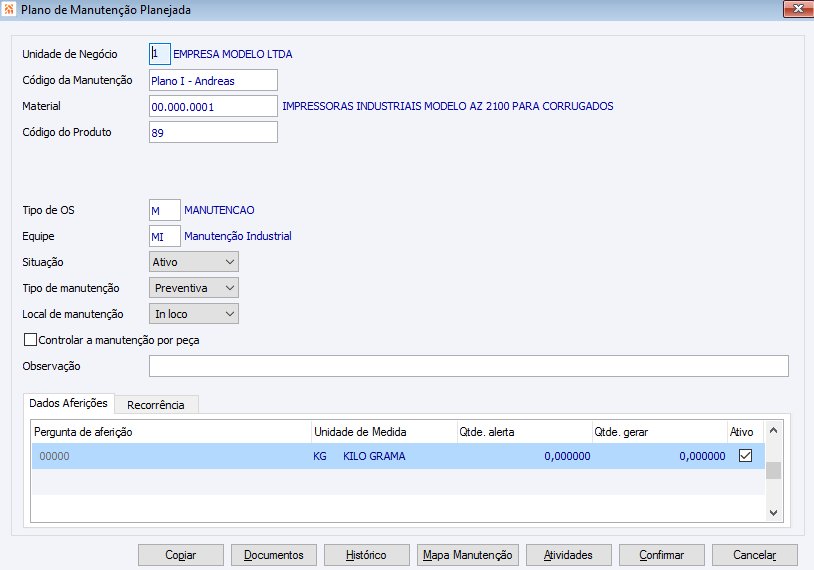814x570 pixels.
Task: Click the Manutenção Industrial team text
Action: pyautogui.click(x=238, y=236)
